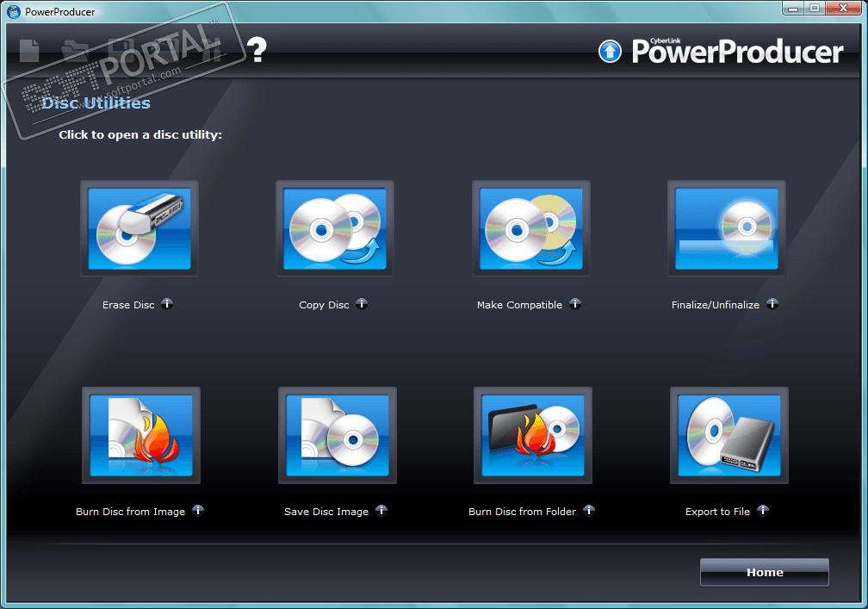
Task: Open the Finalize/Unfinalize disc tile
Action: point(726,228)
